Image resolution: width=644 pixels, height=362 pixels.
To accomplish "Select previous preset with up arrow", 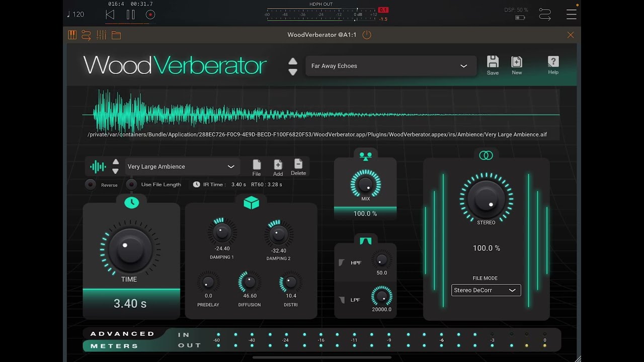I will pos(293,61).
